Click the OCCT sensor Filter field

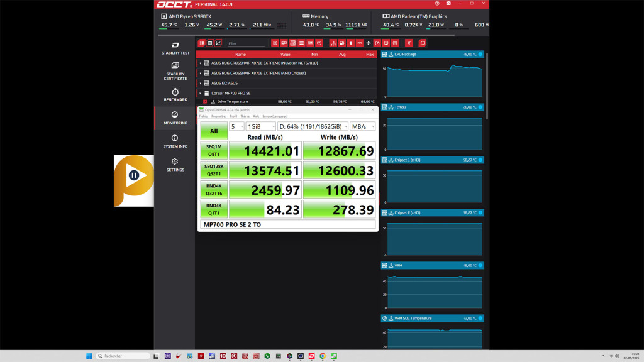247,43
